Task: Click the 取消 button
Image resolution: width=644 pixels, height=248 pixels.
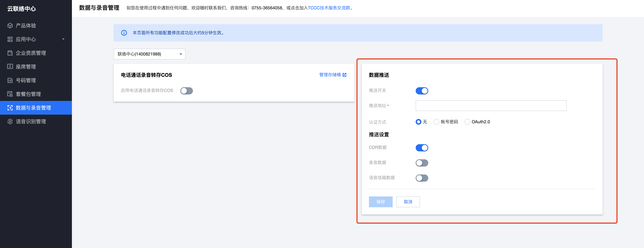Action: (408, 202)
